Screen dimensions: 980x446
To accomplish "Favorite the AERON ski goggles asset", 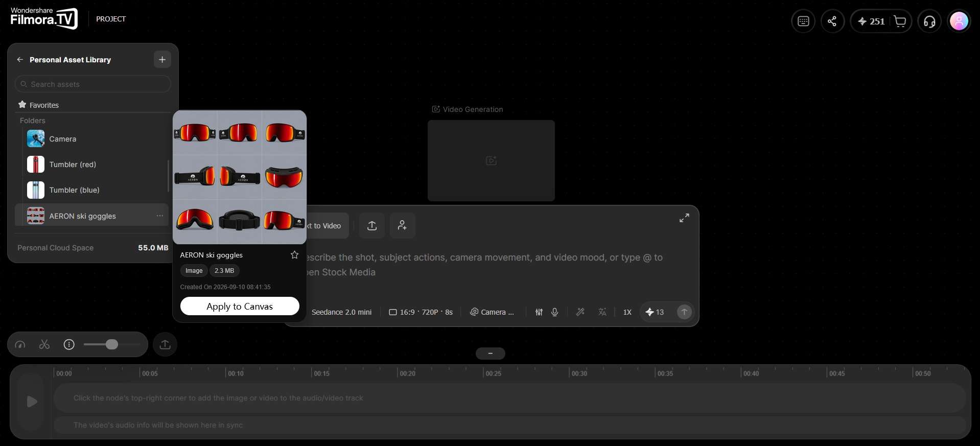I will (x=294, y=255).
